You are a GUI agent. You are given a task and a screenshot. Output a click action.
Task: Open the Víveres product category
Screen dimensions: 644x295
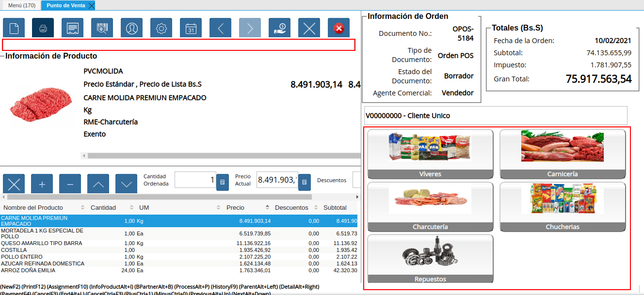click(x=430, y=154)
